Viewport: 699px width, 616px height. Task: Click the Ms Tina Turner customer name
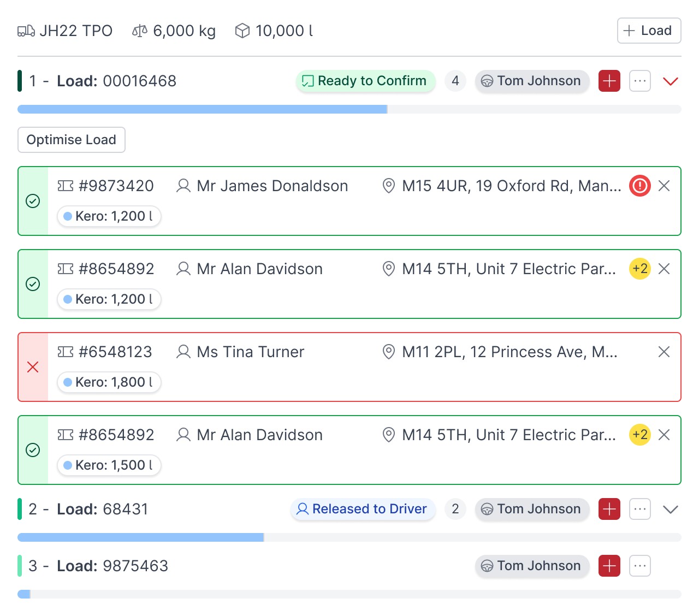[x=251, y=352]
